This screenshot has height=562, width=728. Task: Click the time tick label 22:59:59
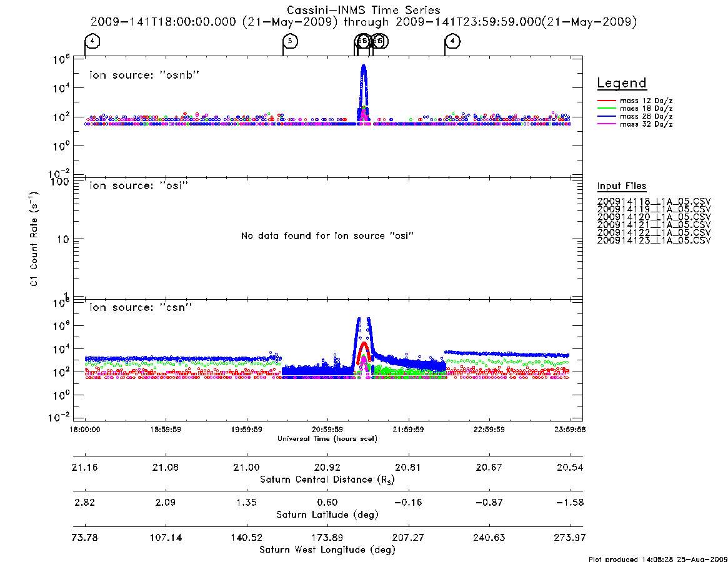coord(489,430)
